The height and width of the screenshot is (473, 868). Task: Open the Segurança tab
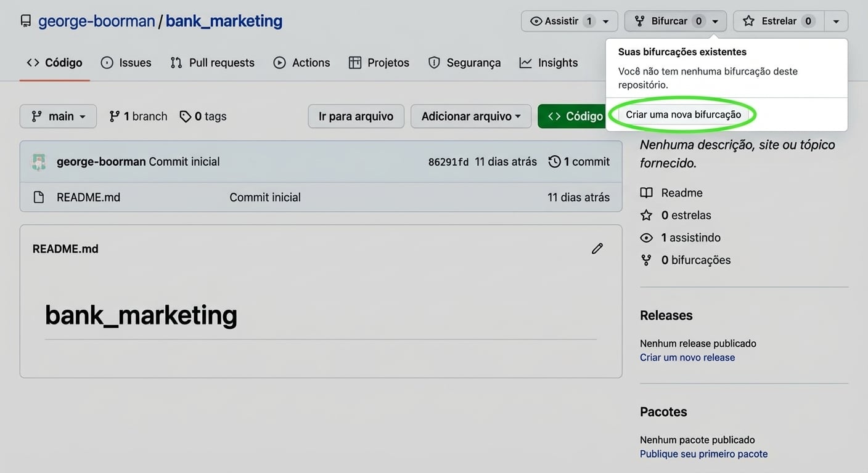pos(464,63)
